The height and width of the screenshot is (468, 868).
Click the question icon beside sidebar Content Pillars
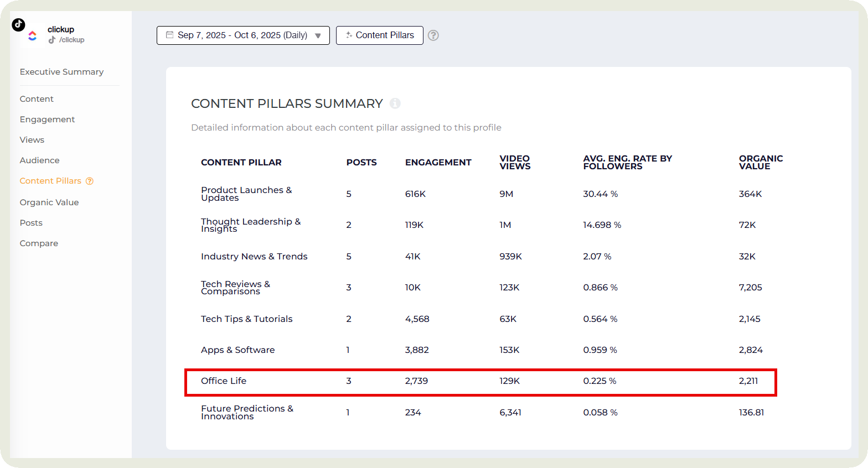[90, 181]
